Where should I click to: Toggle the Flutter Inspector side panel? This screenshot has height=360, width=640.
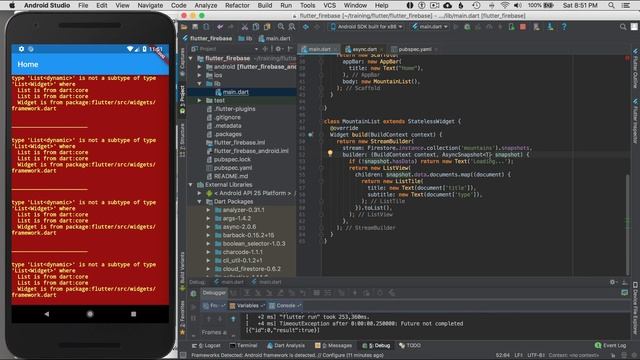pyautogui.click(x=635, y=120)
